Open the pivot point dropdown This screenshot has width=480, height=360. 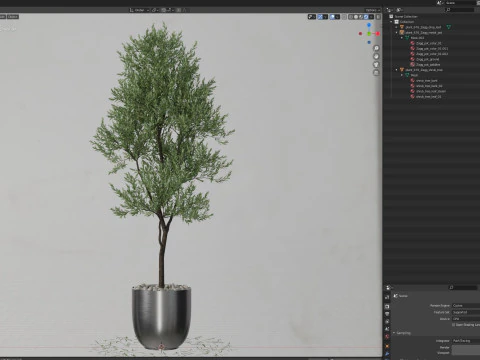(x=155, y=10)
